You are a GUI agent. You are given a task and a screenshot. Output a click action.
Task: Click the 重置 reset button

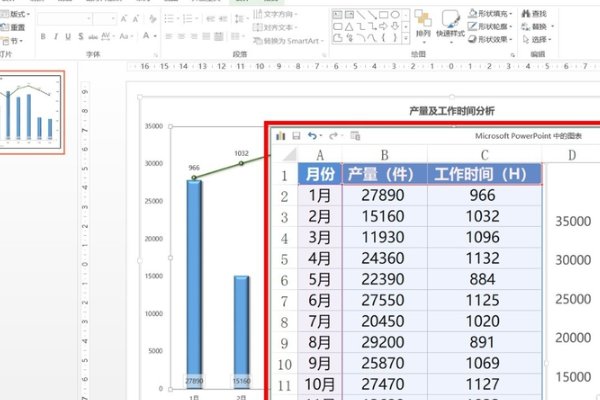coord(13,28)
